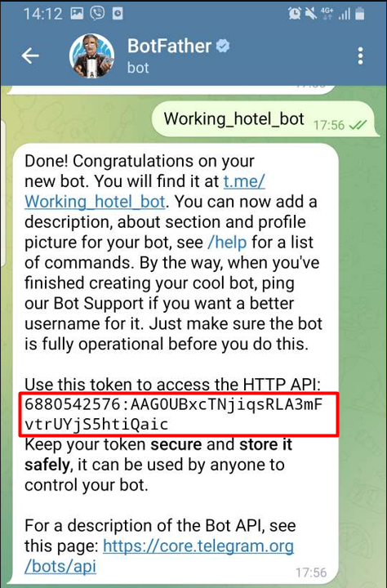Tap the picture icon in status bar
This screenshot has width=387, height=588.
77,14
